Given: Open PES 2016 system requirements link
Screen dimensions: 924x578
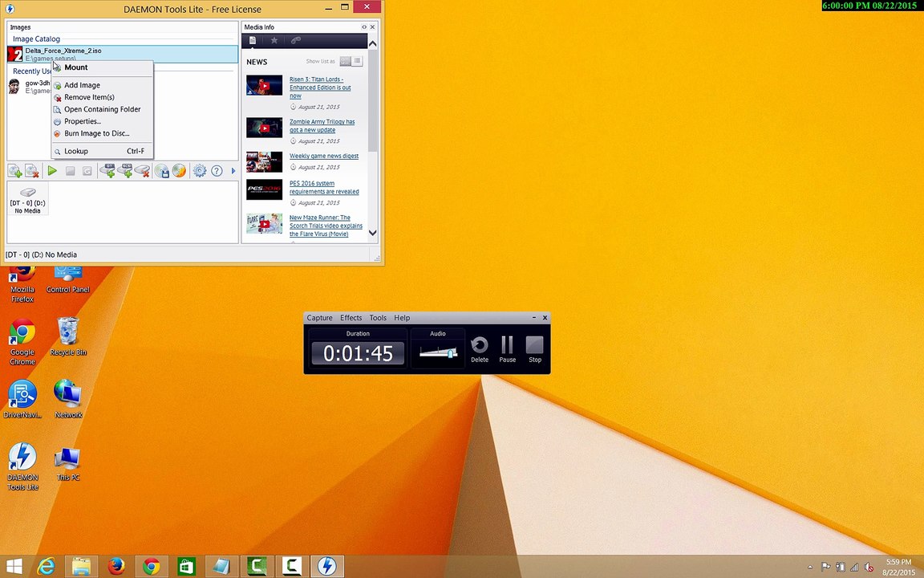Looking at the screenshot, I should tap(324, 188).
